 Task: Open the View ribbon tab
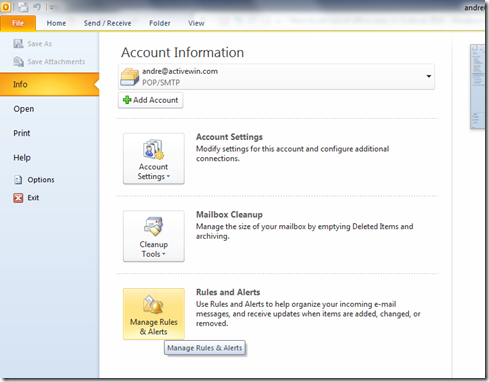click(196, 23)
